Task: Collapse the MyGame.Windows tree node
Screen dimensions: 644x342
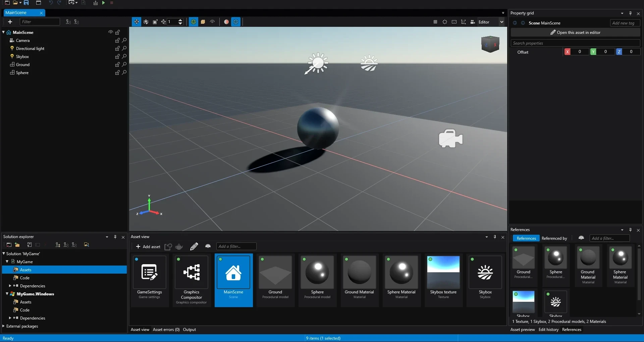Action: (7, 294)
